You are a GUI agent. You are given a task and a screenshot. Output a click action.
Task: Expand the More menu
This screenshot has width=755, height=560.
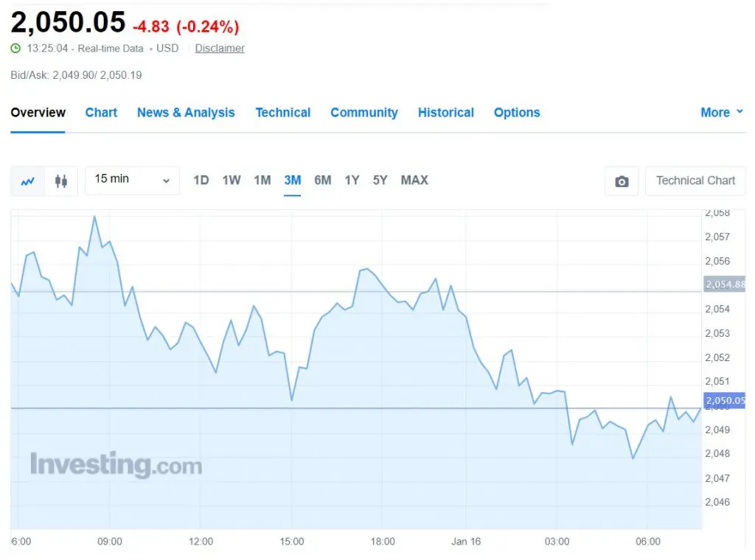coord(722,113)
